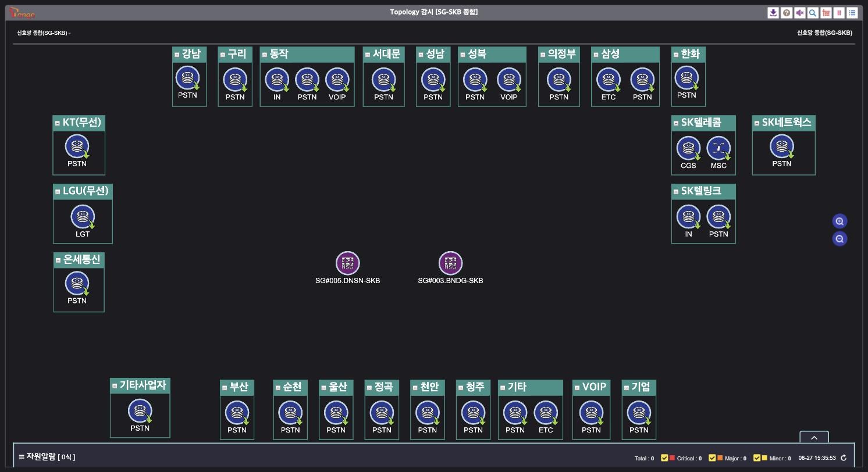The width and height of the screenshot is (868, 472).
Task: Click the MSC node under SK텔레콤
Action: tap(718, 148)
